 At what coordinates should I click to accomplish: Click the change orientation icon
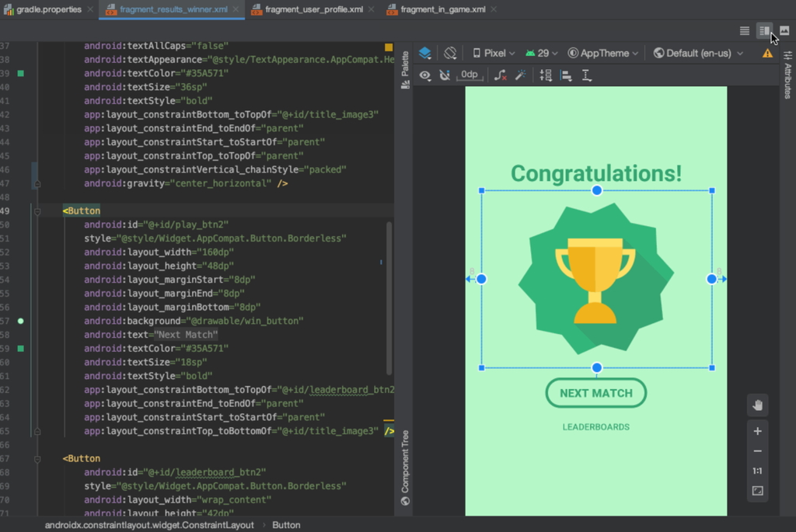point(449,53)
